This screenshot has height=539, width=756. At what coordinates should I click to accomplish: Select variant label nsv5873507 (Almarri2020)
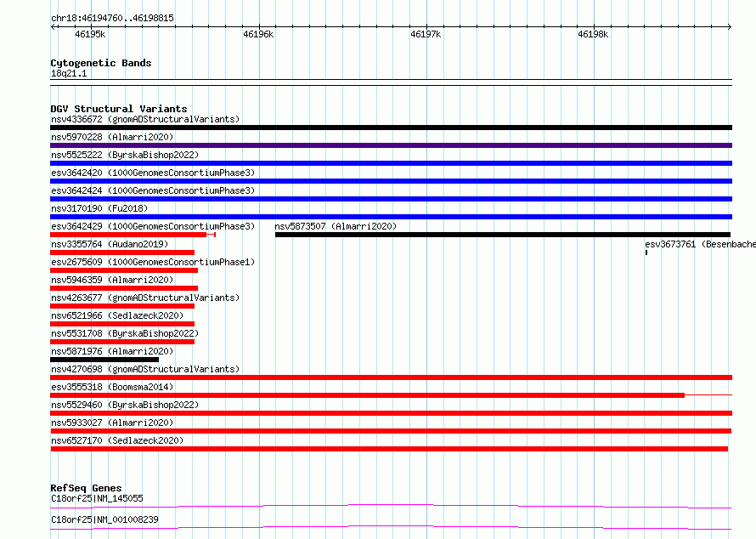tap(336, 226)
